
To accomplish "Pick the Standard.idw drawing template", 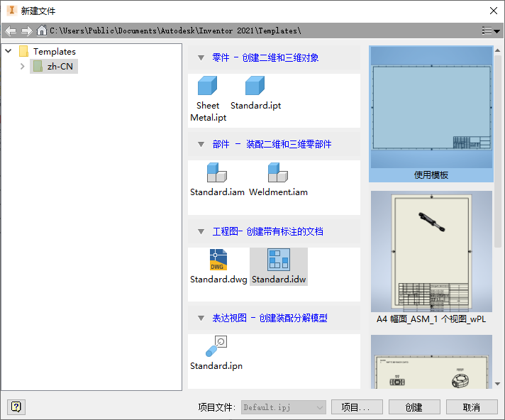I will (x=279, y=266).
